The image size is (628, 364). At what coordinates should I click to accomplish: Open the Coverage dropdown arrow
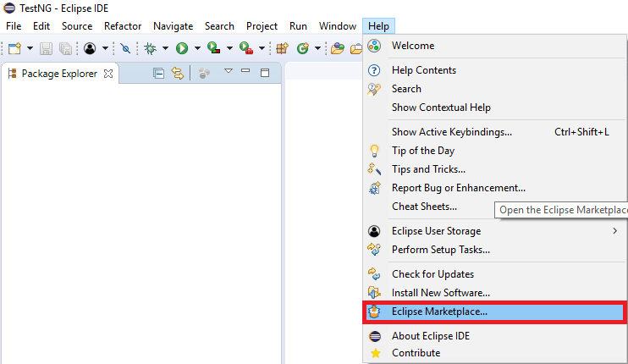tap(229, 48)
